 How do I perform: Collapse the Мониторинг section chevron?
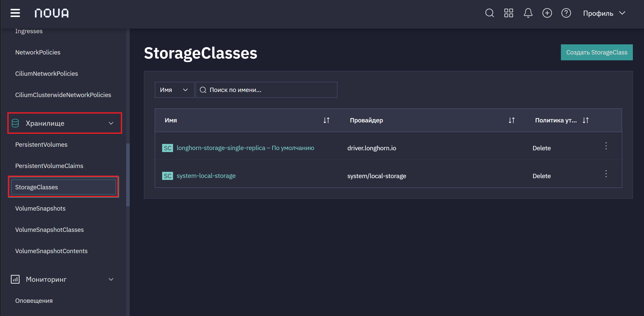coord(111,279)
